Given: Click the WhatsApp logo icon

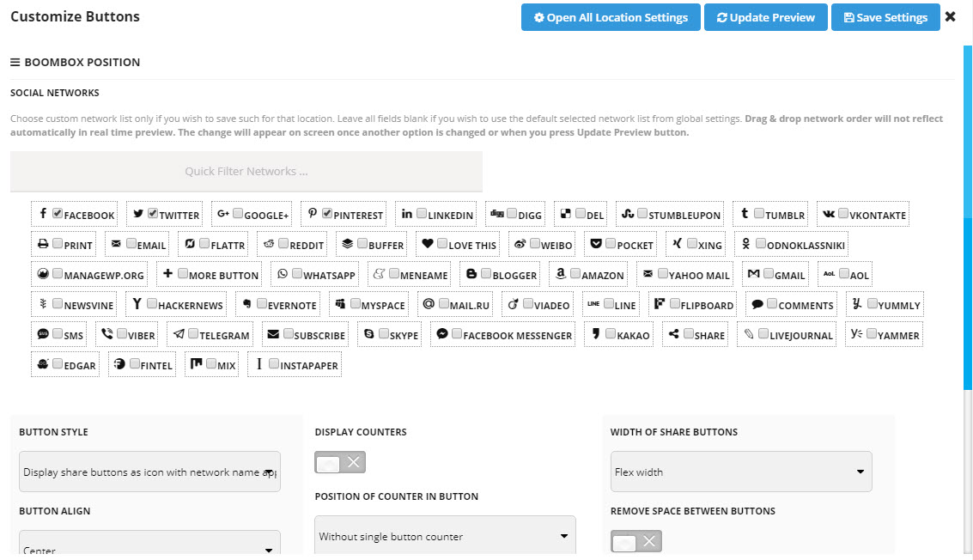Looking at the screenshot, I should click(x=283, y=274).
